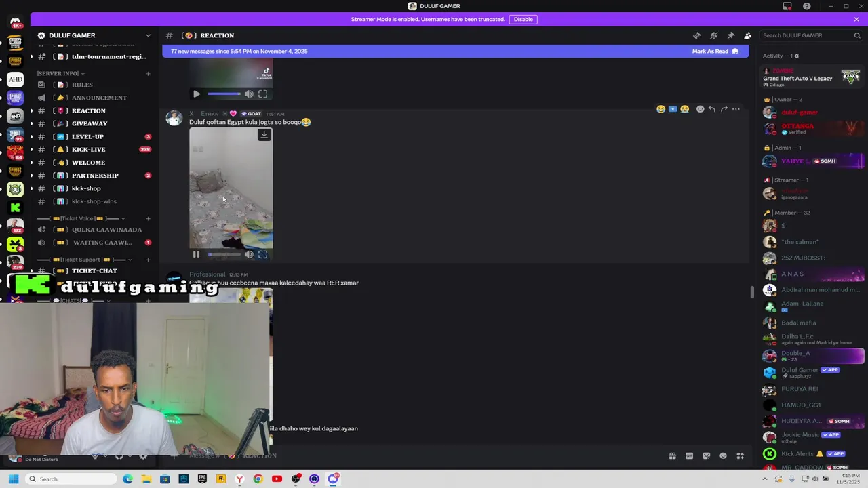The height and width of the screenshot is (488, 868).
Task: Open the kick-shop-wins channel
Action: tap(95, 201)
